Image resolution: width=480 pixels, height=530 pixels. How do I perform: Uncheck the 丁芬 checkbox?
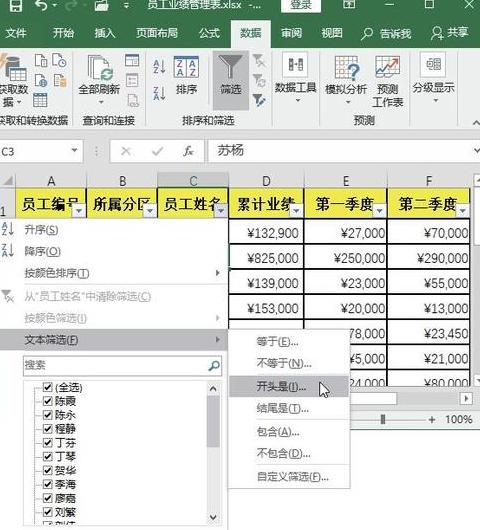48,442
